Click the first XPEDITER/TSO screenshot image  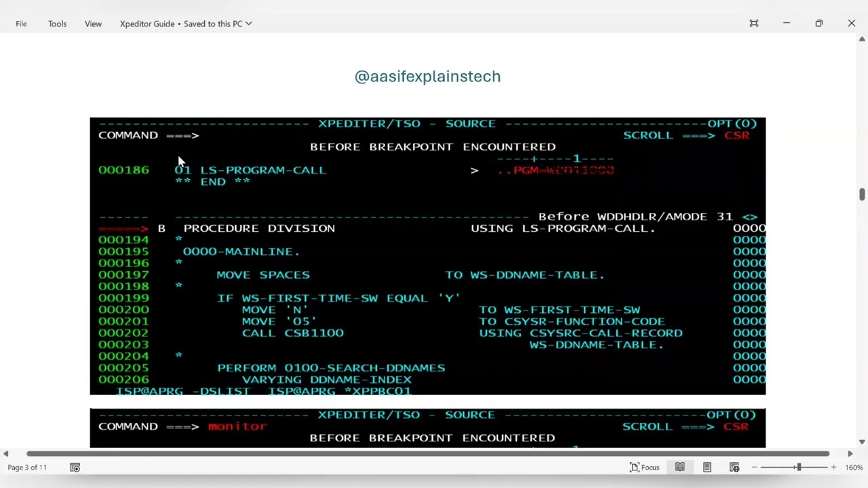click(x=428, y=256)
